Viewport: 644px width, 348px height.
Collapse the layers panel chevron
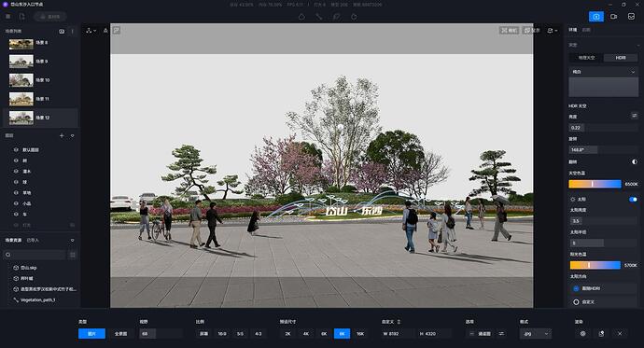[x=72, y=135]
